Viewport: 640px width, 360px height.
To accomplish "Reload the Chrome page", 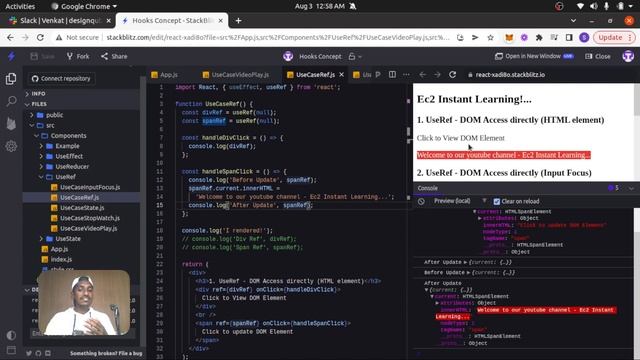I will 40,38.
